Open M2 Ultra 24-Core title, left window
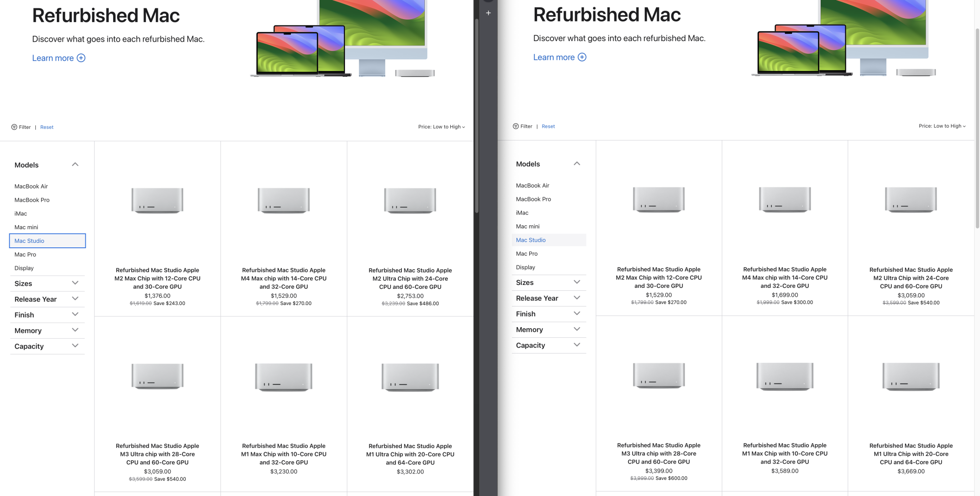 [x=410, y=279]
